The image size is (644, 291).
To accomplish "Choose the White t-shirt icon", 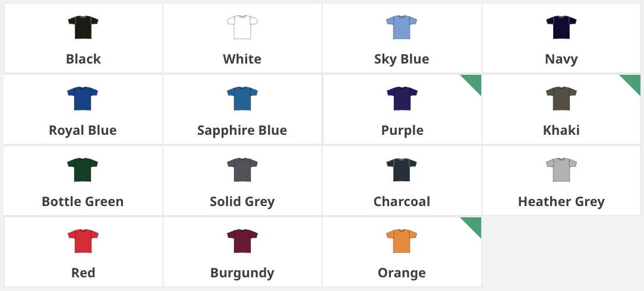I will click(242, 27).
